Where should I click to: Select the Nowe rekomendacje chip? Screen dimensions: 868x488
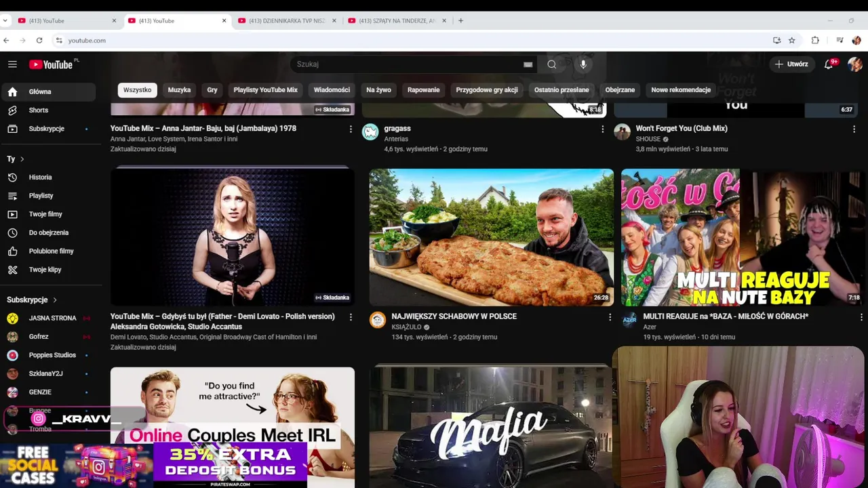coord(681,90)
